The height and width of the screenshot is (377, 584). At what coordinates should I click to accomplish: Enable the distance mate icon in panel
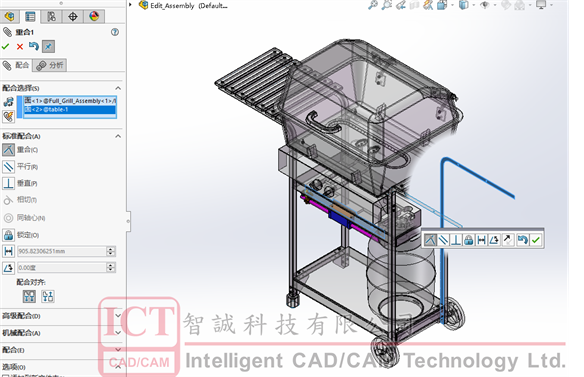pyautogui.click(x=9, y=251)
